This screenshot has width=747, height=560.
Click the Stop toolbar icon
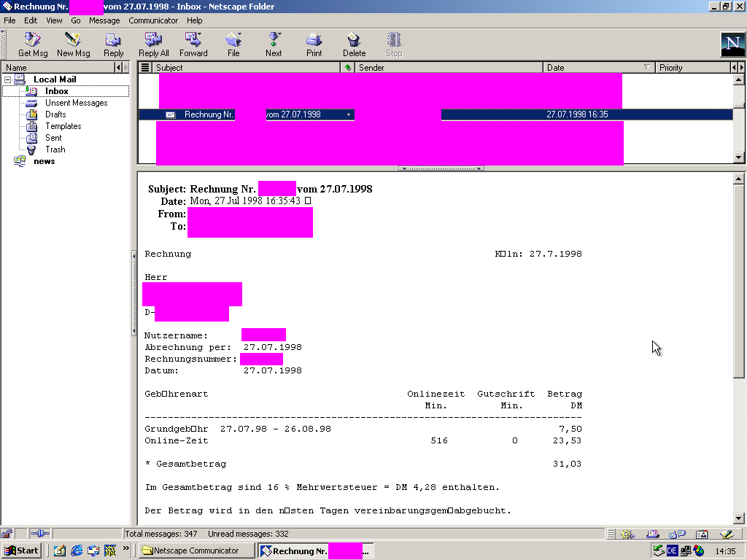pyautogui.click(x=394, y=44)
